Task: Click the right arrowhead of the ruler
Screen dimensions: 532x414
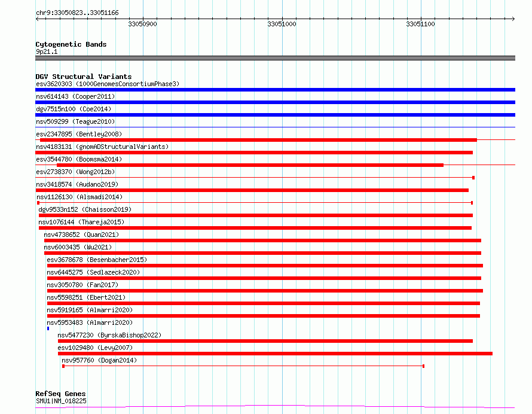Action: click(513, 19)
